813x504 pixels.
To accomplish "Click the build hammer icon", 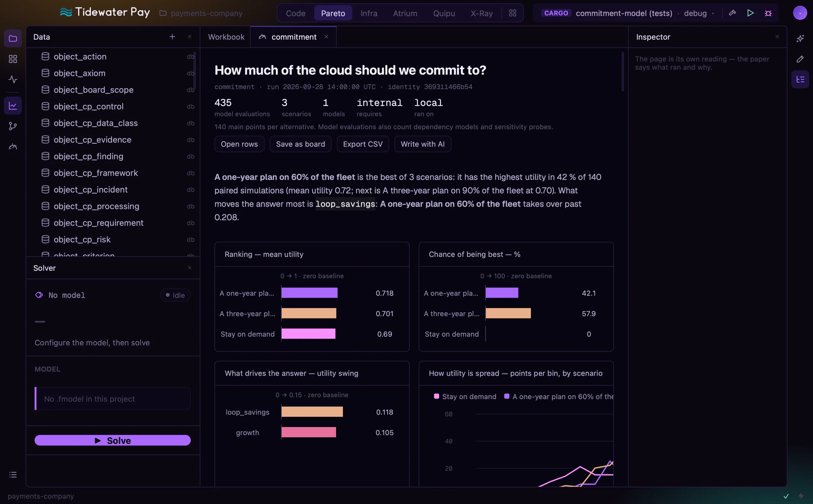I will [732, 13].
